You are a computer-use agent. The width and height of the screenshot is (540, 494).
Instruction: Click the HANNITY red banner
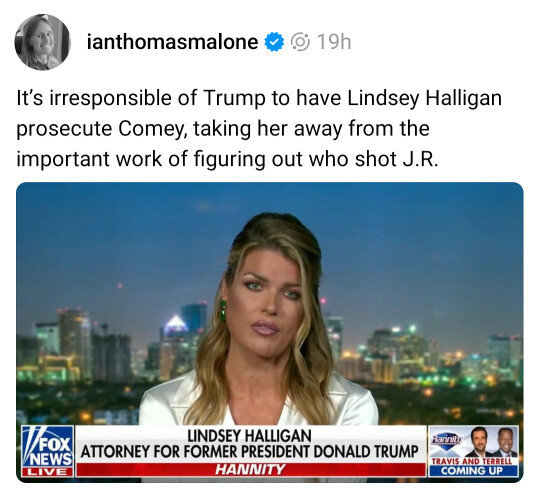click(x=251, y=469)
